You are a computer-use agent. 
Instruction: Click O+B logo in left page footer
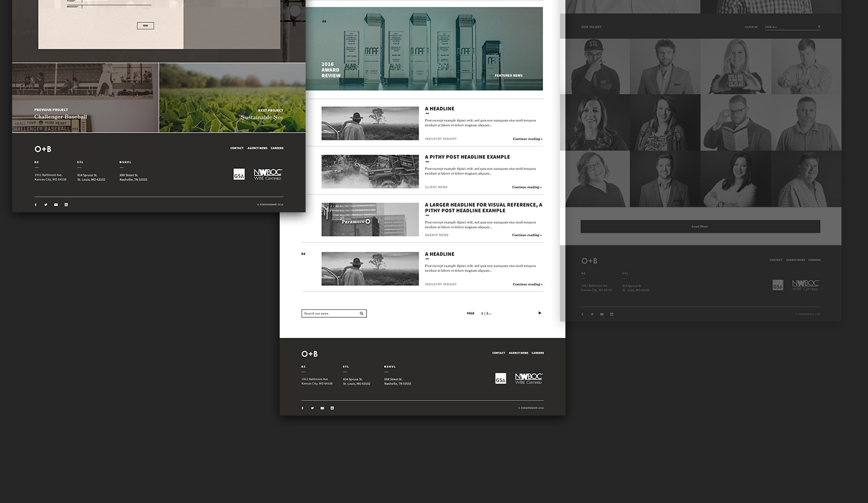[43, 149]
